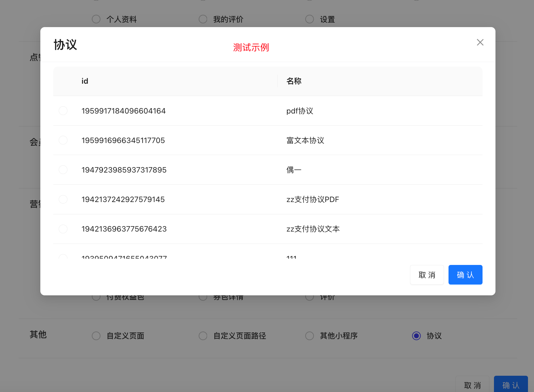Image resolution: width=534 pixels, height=392 pixels.
Task: Choose the 其他小程序 radio option
Action: [x=309, y=336]
